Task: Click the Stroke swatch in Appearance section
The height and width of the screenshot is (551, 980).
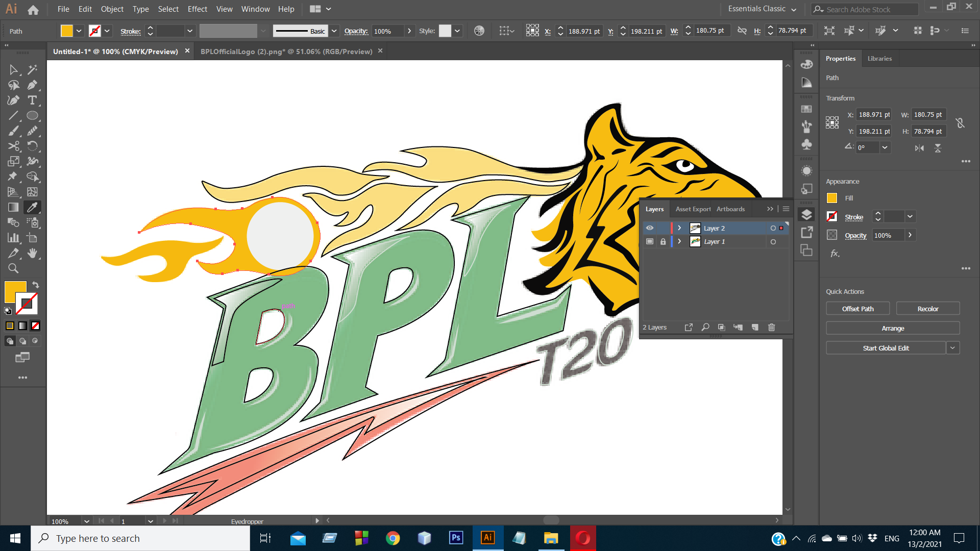Action: click(x=832, y=217)
